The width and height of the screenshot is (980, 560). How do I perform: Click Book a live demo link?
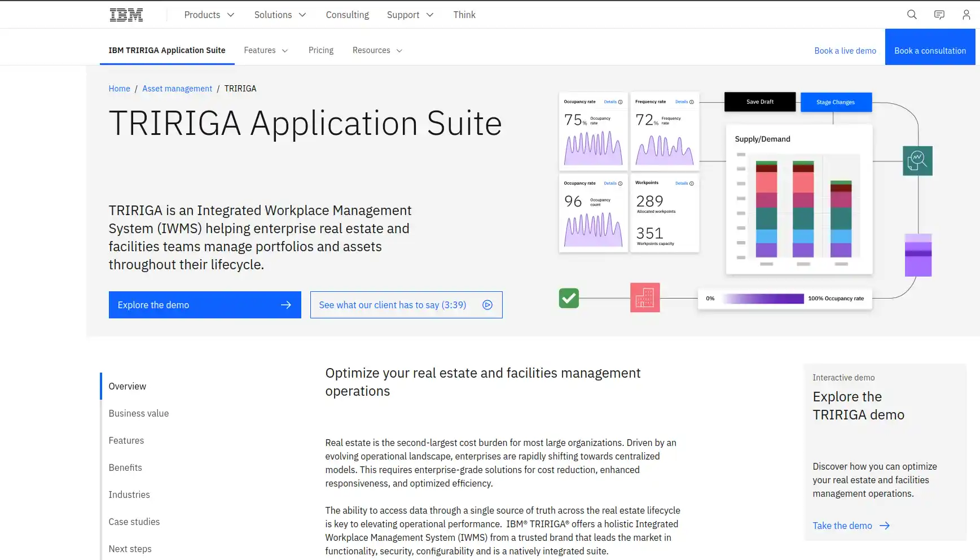tap(845, 51)
